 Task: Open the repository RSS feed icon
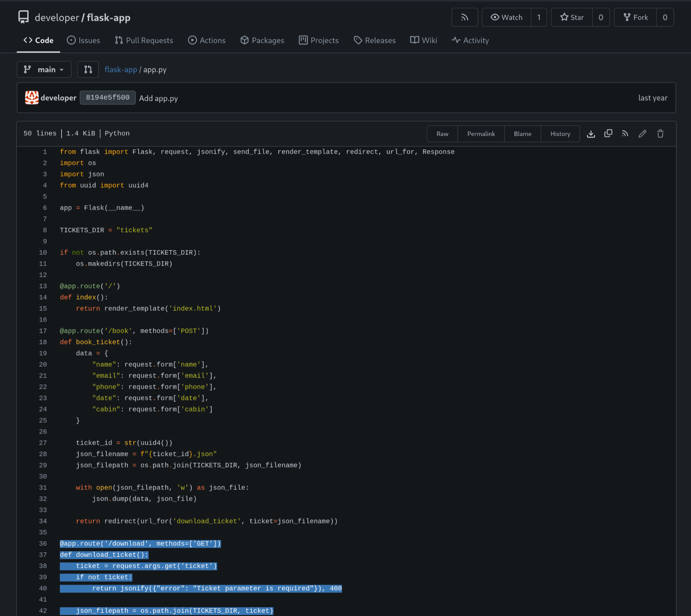pos(465,17)
